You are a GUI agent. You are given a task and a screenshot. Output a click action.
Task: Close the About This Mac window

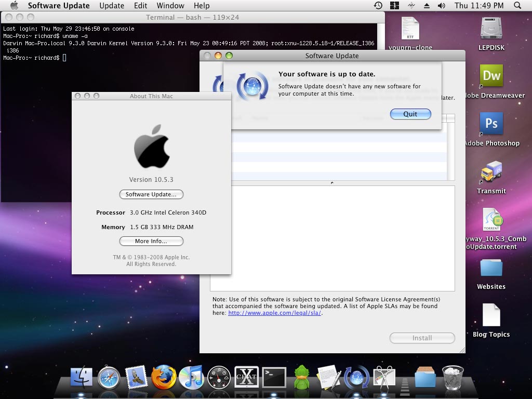[78, 96]
